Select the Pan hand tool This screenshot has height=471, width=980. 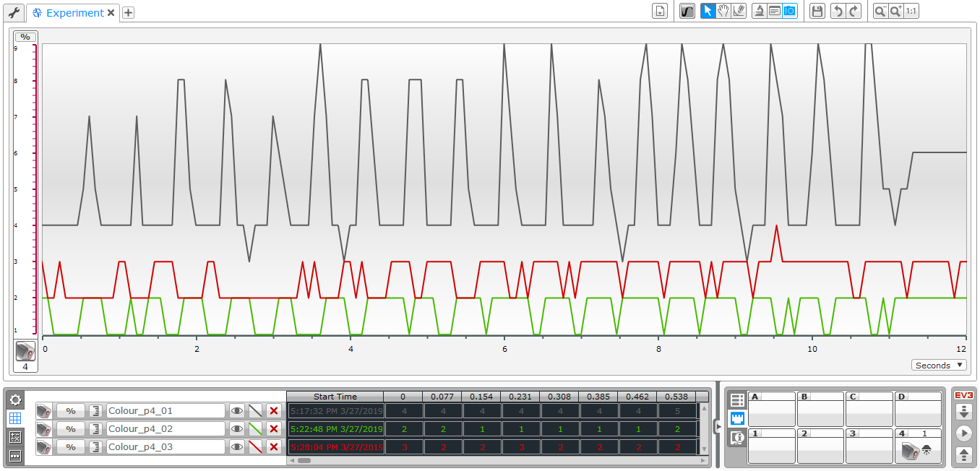723,11
